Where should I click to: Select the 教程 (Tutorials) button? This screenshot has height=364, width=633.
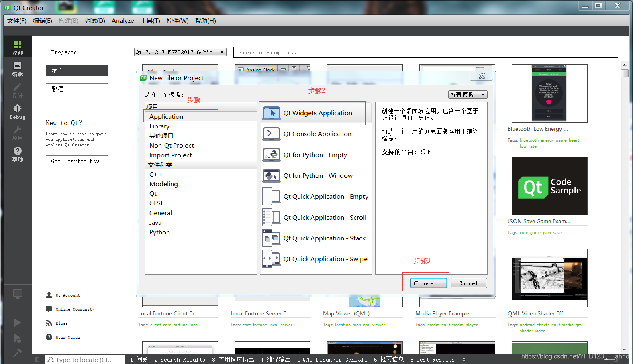[x=77, y=89]
